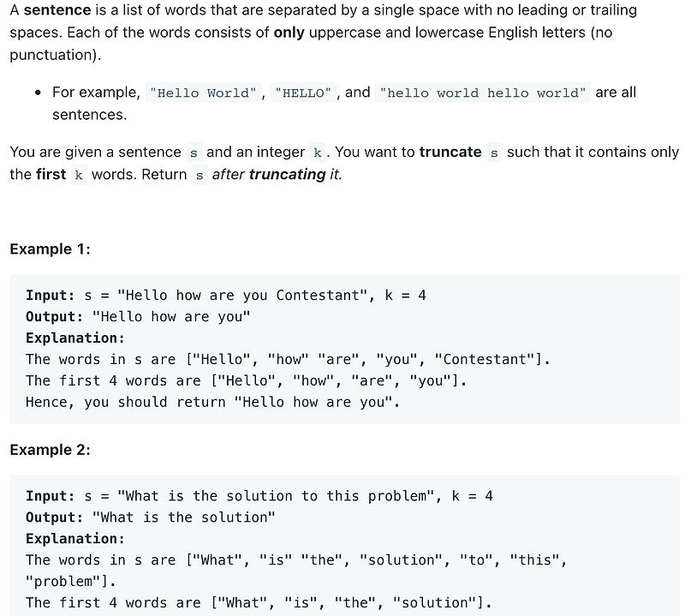The height and width of the screenshot is (616, 685).
Task: Click the text "The first 4 words are" in Example 2
Action: click(x=113, y=603)
